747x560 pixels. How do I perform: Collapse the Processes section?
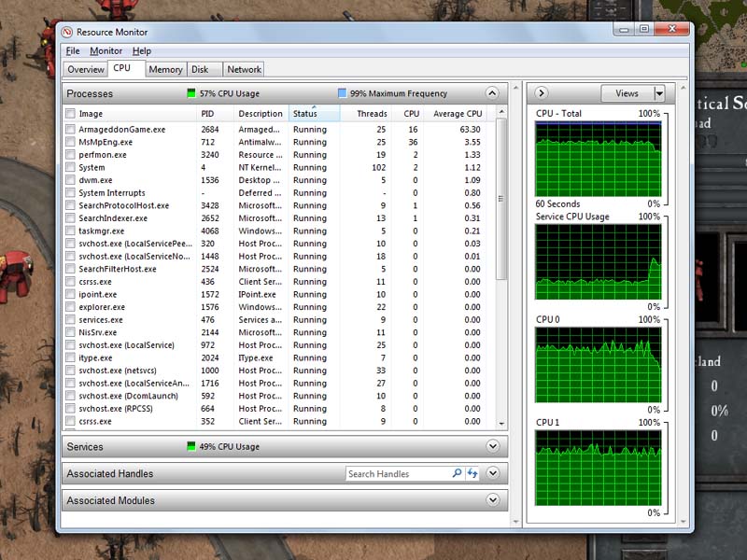tap(493, 93)
